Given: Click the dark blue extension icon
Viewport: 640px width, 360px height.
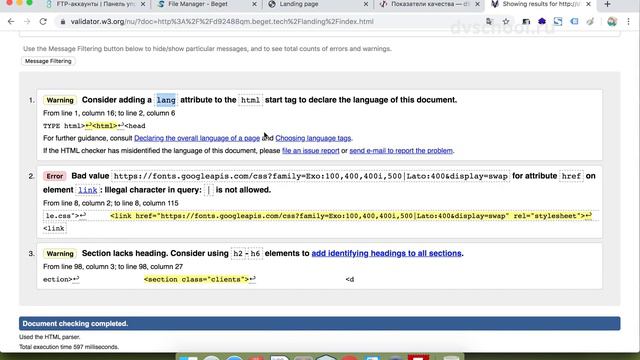Looking at the screenshot, I should 542,22.
